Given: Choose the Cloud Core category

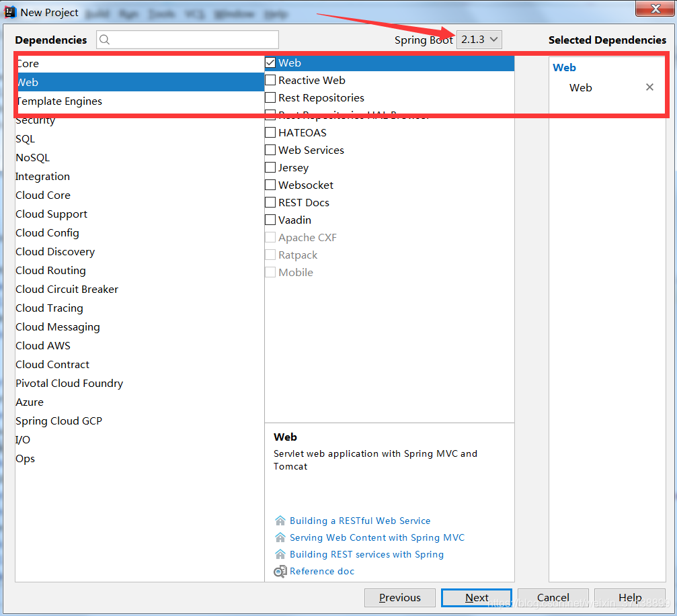Looking at the screenshot, I should click(x=139, y=195).
